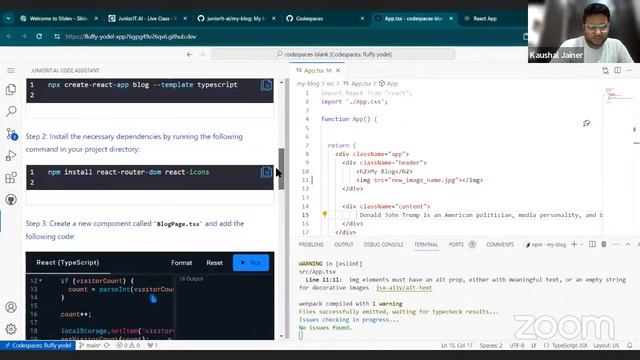Click Reset in code playground

(214, 263)
